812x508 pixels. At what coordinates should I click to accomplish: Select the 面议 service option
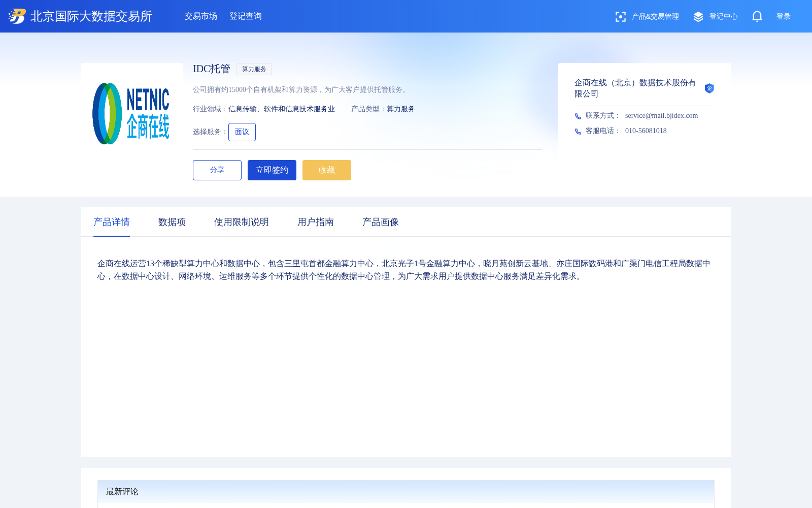tap(242, 132)
